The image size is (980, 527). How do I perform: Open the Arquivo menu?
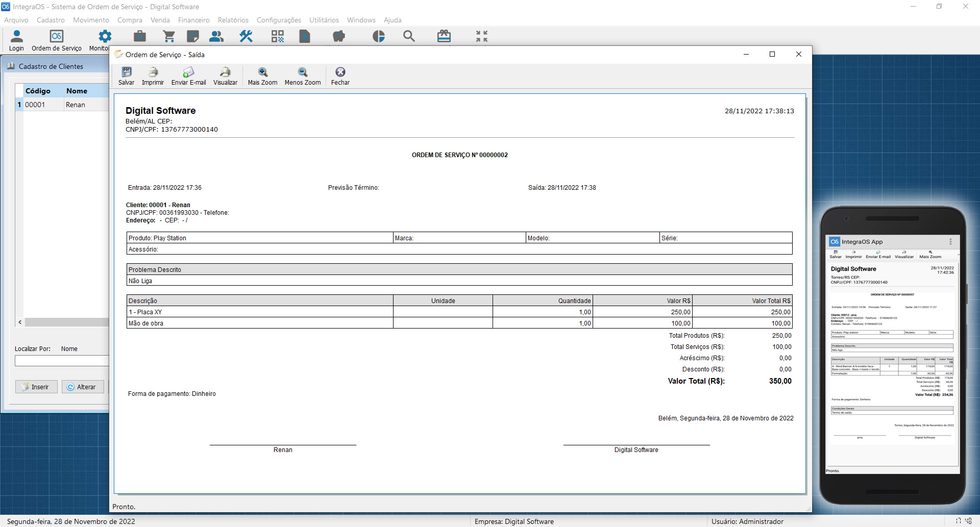(16, 20)
